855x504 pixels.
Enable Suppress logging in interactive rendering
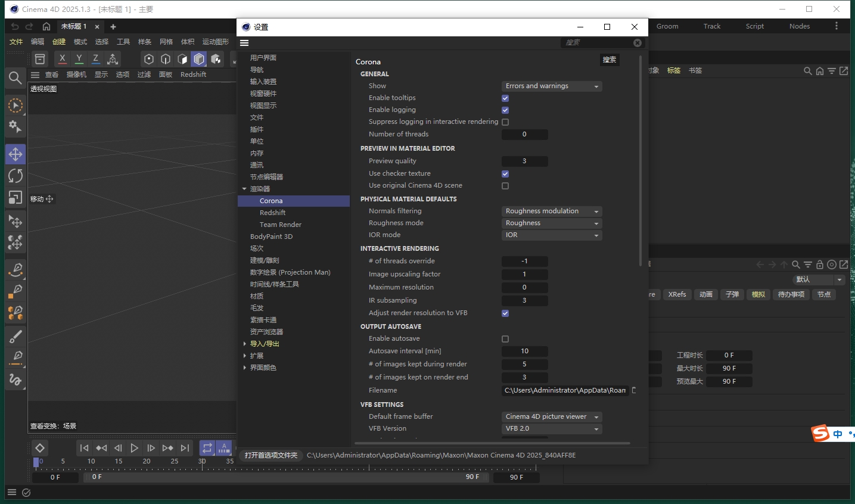pyautogui.click(x=505, y=122)
